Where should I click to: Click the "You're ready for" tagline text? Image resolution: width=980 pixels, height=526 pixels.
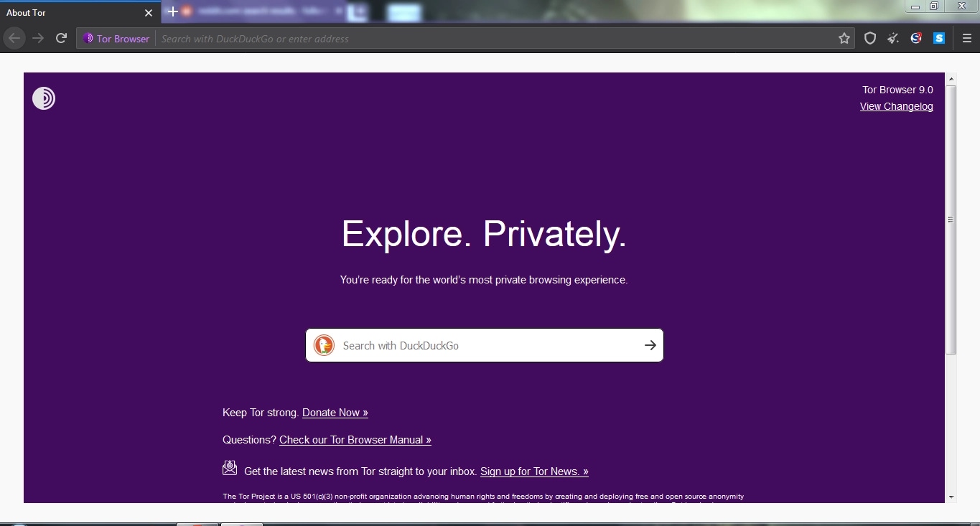pos(484,280)
